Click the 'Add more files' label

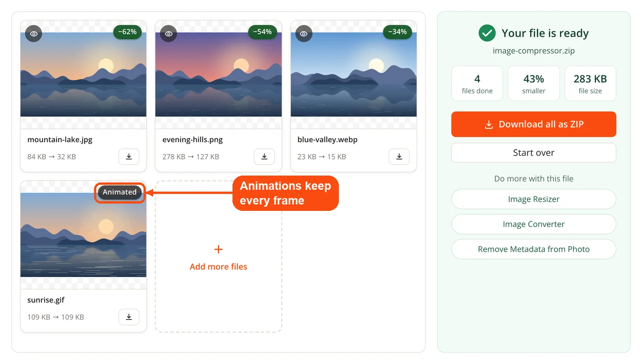pos(218,267)
